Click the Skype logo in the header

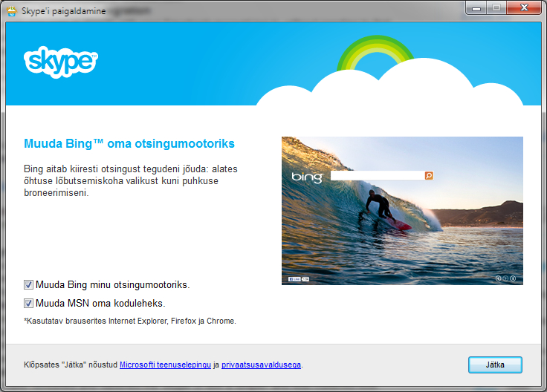click(61, 62)
